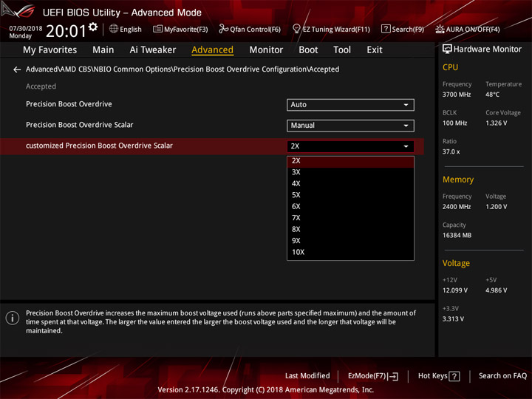
Task: Choose 4X in the scalar list
Action: pos(350,184)
